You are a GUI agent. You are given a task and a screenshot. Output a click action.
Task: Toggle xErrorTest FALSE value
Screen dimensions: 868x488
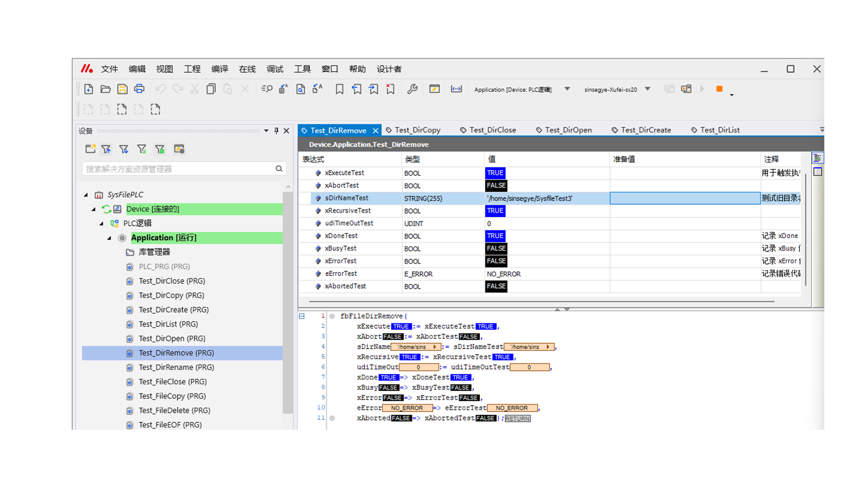point(496,261)
